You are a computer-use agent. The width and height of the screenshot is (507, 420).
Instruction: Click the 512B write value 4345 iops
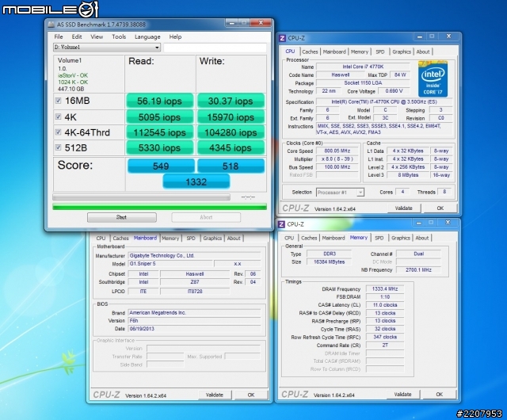231,148
